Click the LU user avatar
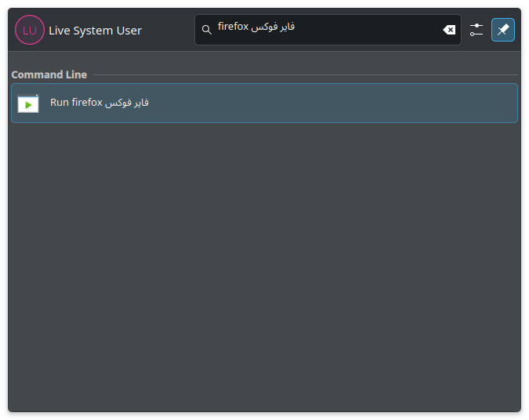 [30, 30]
